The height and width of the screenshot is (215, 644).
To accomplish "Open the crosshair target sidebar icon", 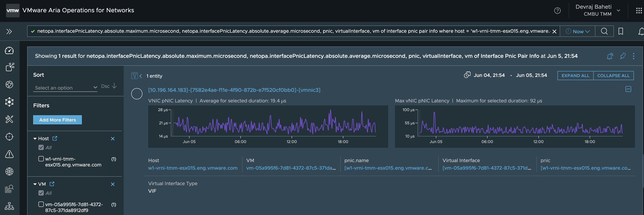I will [x=9, y=137].
